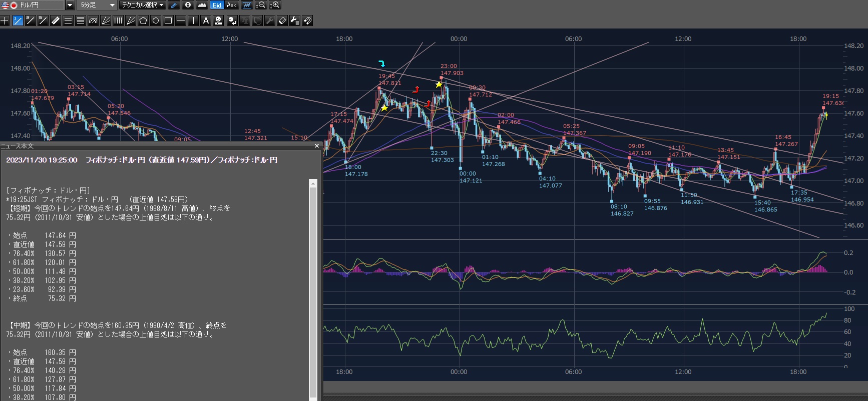Open the 5分足 timeframe dropdown
This screenshot has width=868, height=401.
[x=112, y=5]
